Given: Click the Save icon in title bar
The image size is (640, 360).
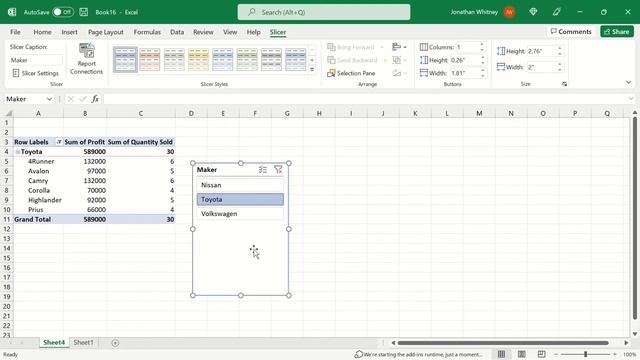Looking at the screenshot, I should coord(84,12).
